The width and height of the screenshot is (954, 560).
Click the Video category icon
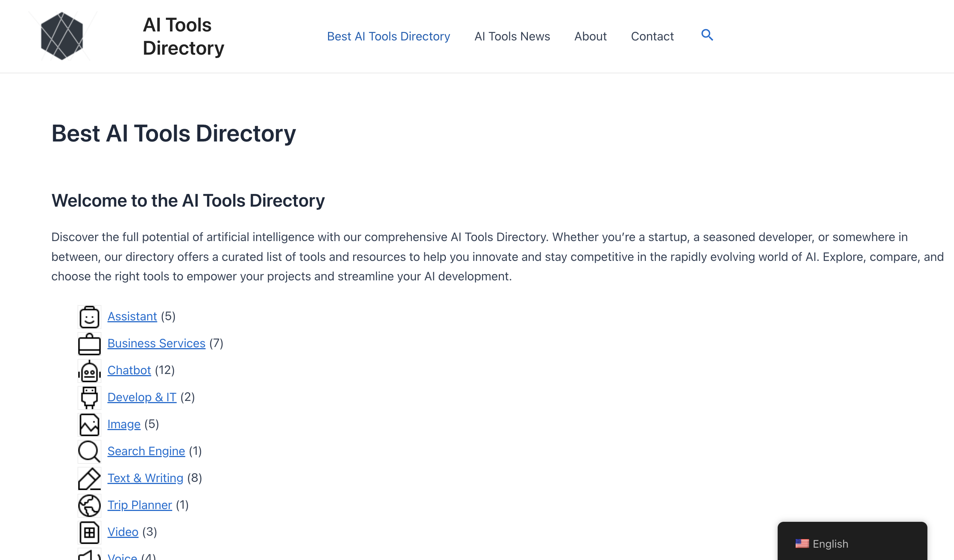click(x=89, y=532)
